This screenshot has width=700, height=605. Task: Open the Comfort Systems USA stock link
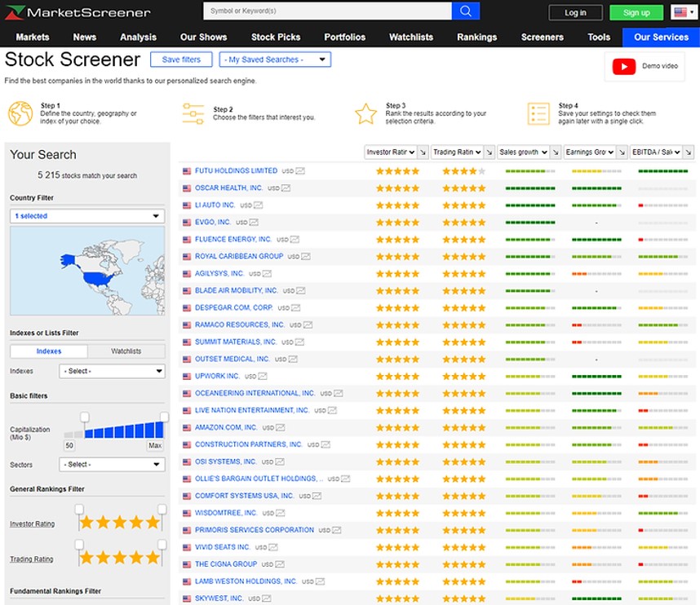[244, 496]
